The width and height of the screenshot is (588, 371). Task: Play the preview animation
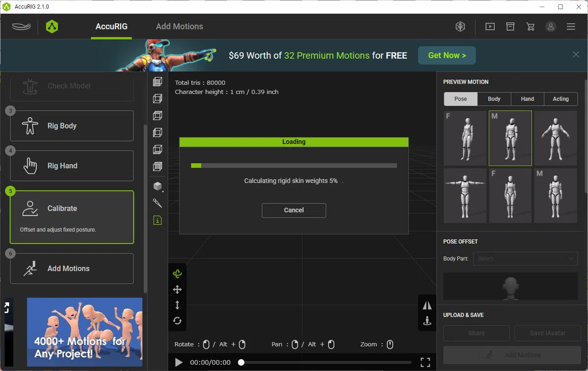pos(179,362)
